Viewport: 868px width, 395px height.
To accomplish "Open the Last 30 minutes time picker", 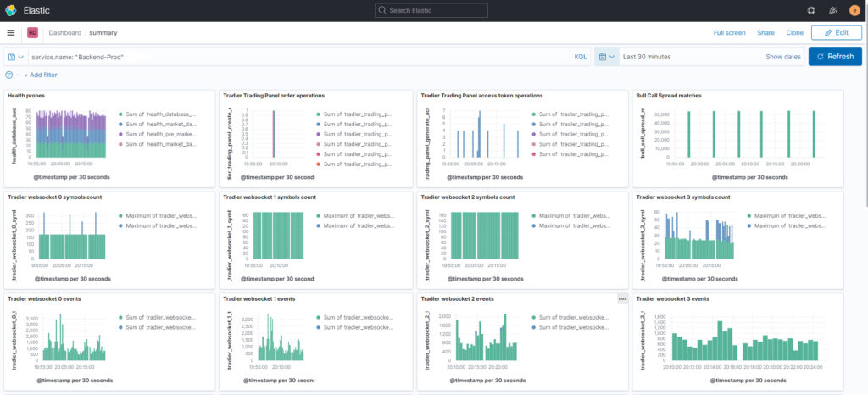I will point(647,57).
